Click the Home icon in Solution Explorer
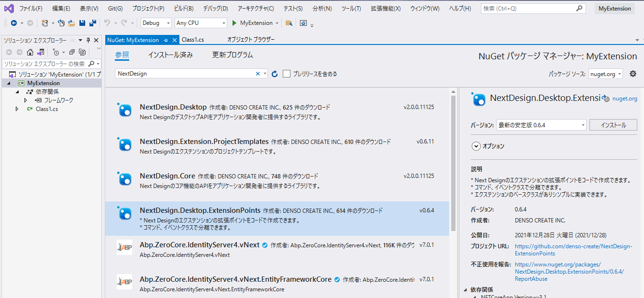This screenshot has height=298, width=644. click(30, 52)
